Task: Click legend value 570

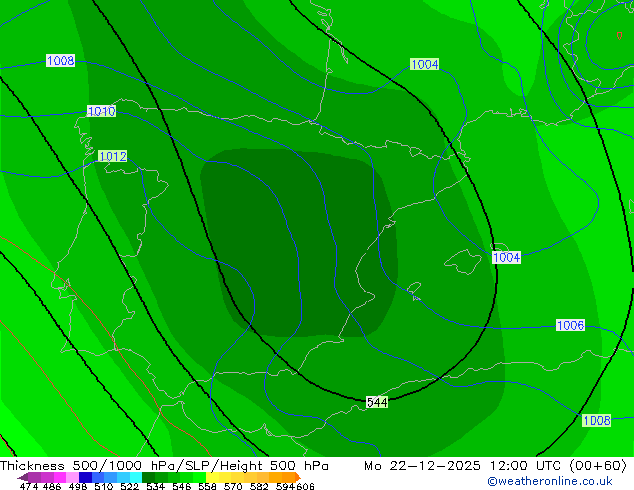Action: (x=233, y=486)
